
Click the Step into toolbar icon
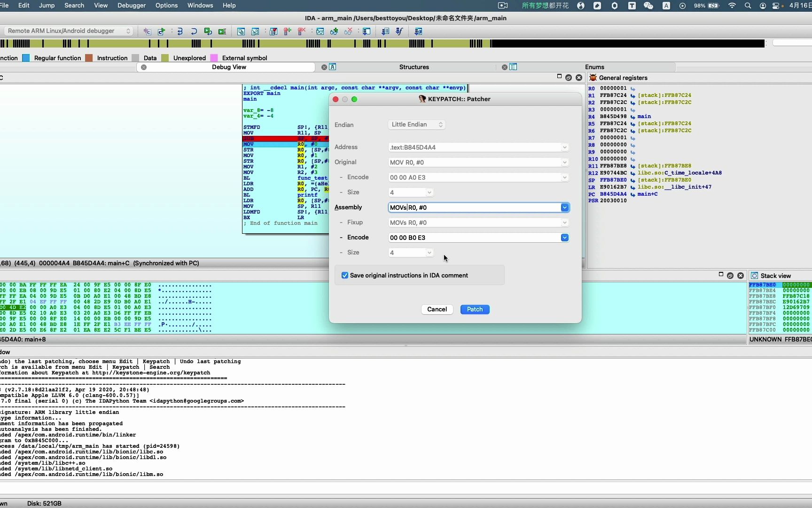[x=180, y=32]
